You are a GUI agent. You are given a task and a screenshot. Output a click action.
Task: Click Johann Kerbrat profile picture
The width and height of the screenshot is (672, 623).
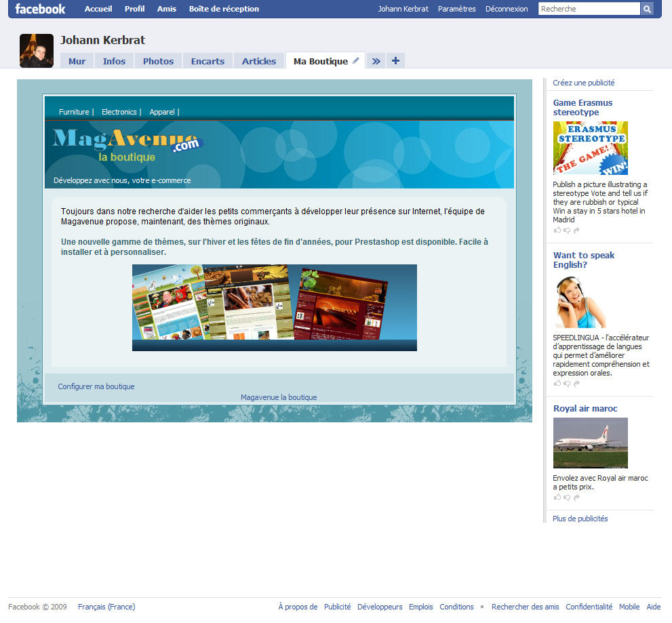(x=37, y=51)
